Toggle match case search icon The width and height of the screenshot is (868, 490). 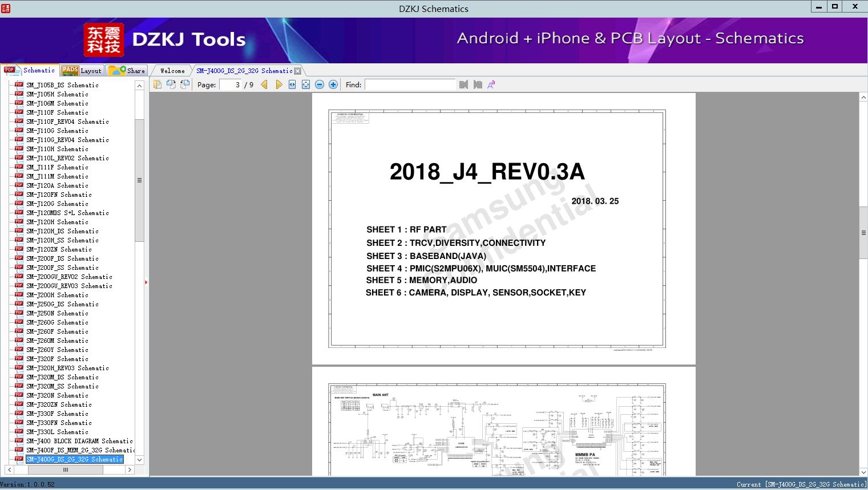tap(491, 84)
